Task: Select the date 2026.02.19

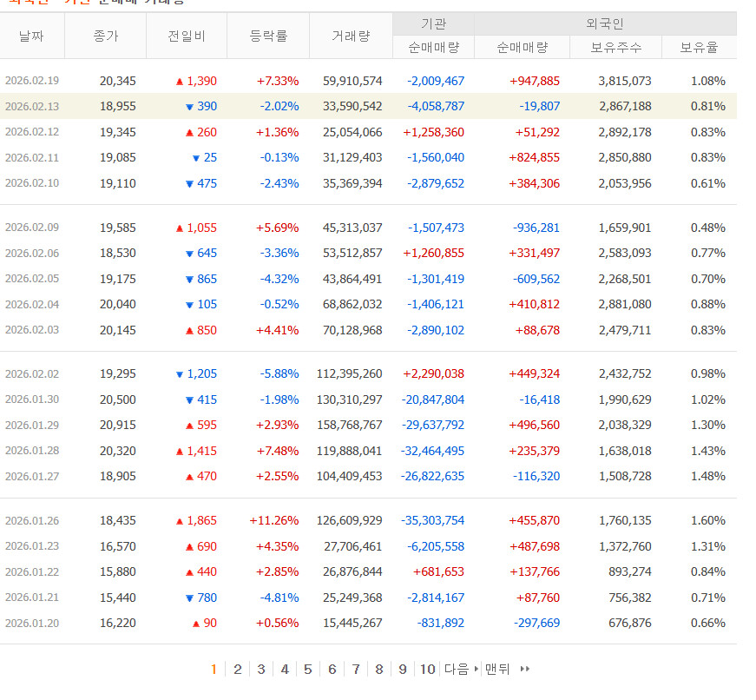Action: (32, 81)
